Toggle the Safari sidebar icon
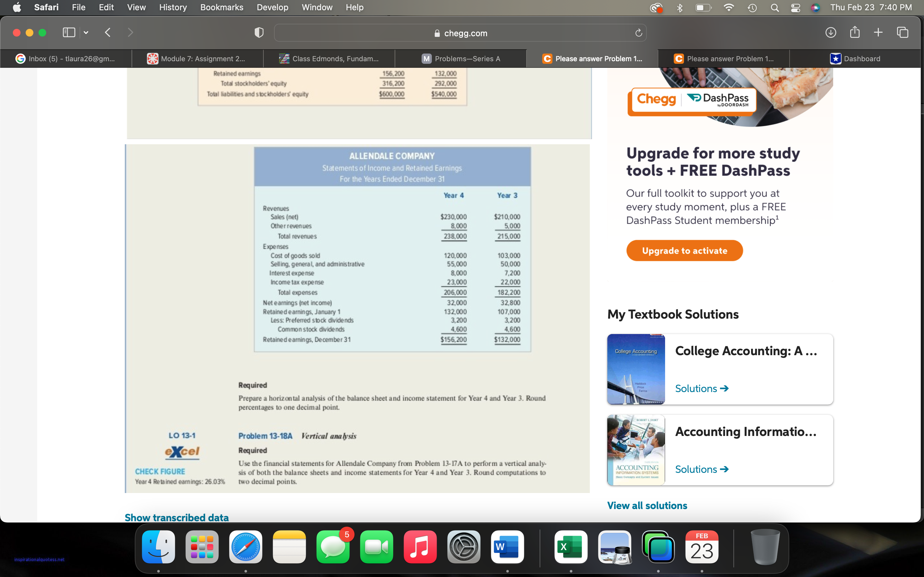Screen dimensions: 924x577 point(69,32)
